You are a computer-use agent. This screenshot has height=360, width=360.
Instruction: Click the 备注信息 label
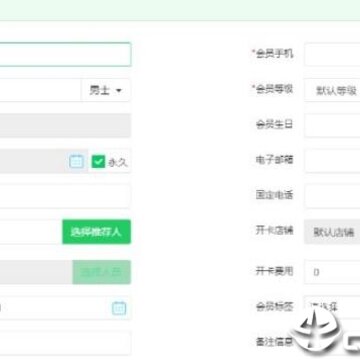(x=275, y=342)
